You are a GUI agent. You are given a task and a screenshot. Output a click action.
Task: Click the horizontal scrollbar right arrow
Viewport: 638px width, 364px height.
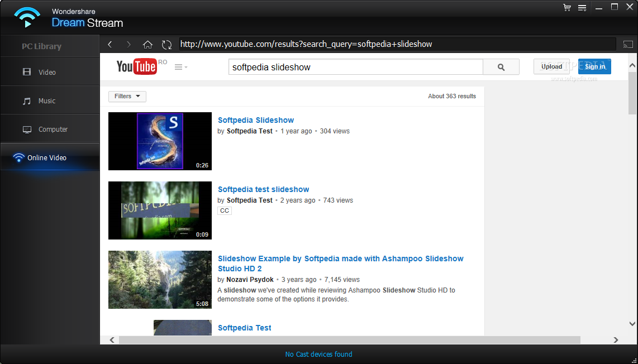pyautogui.click(x=616, y=339)
